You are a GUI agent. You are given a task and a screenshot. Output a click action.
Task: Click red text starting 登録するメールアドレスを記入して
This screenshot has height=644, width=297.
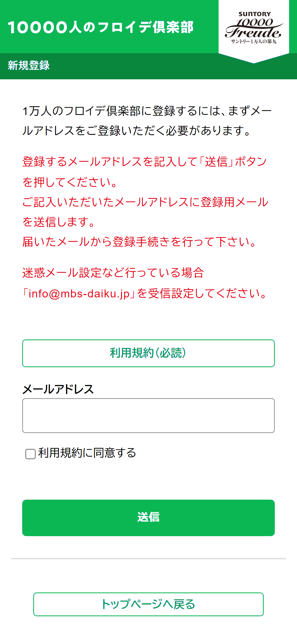(145, 172)
